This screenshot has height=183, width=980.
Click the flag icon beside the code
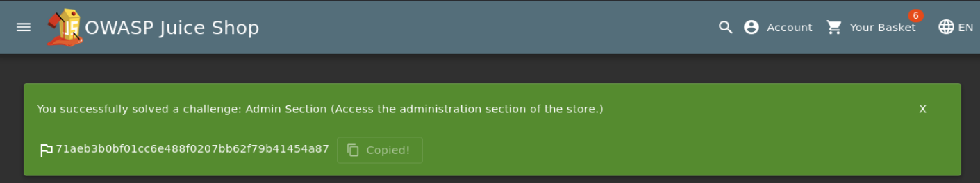tap(47, 150)
